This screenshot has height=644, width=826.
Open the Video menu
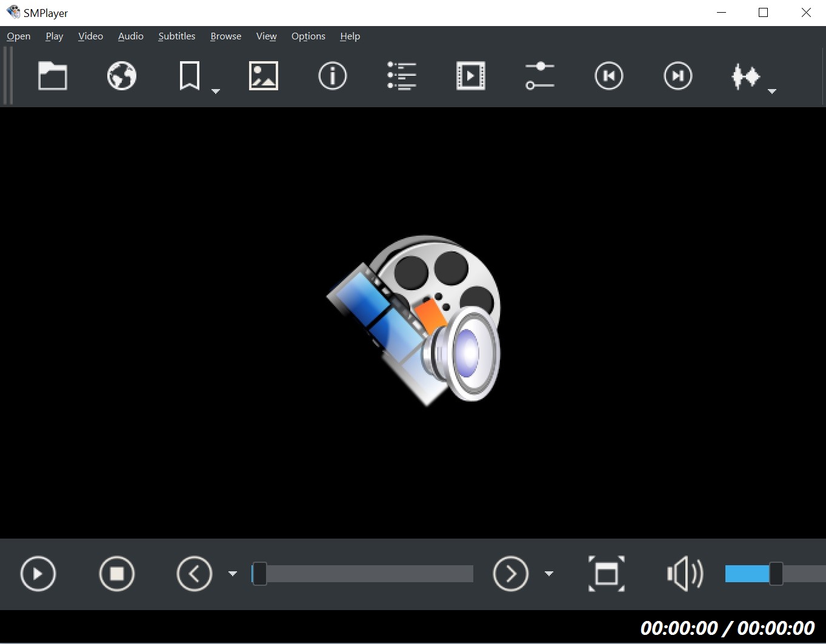[x=91, y=36]
